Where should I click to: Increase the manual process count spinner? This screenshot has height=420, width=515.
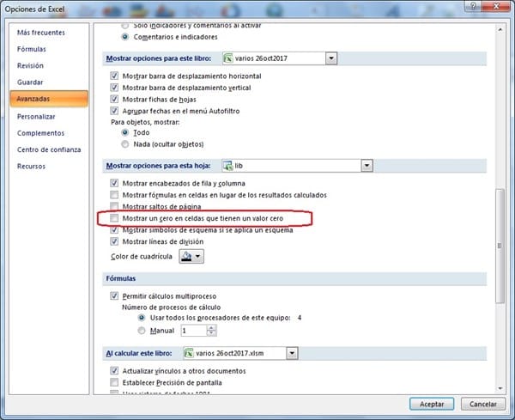(212, 328)
